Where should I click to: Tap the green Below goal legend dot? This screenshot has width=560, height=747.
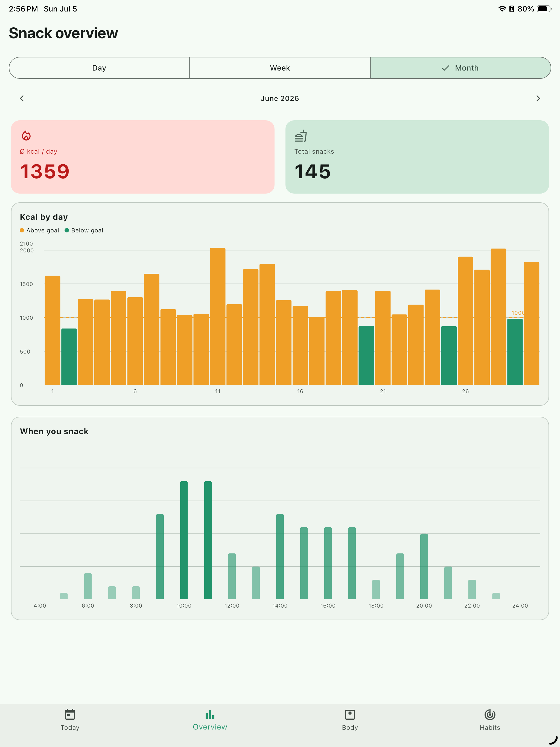tap(66, 230)
